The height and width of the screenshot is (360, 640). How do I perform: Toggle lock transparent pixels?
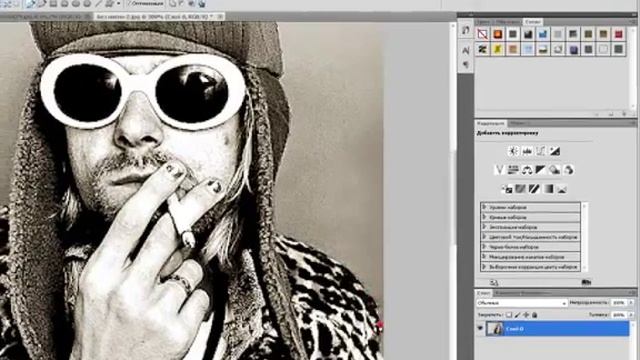point(509,315)
